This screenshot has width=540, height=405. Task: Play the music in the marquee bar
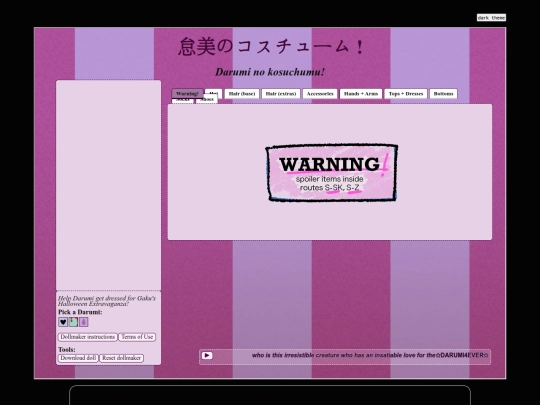[207, 355]
